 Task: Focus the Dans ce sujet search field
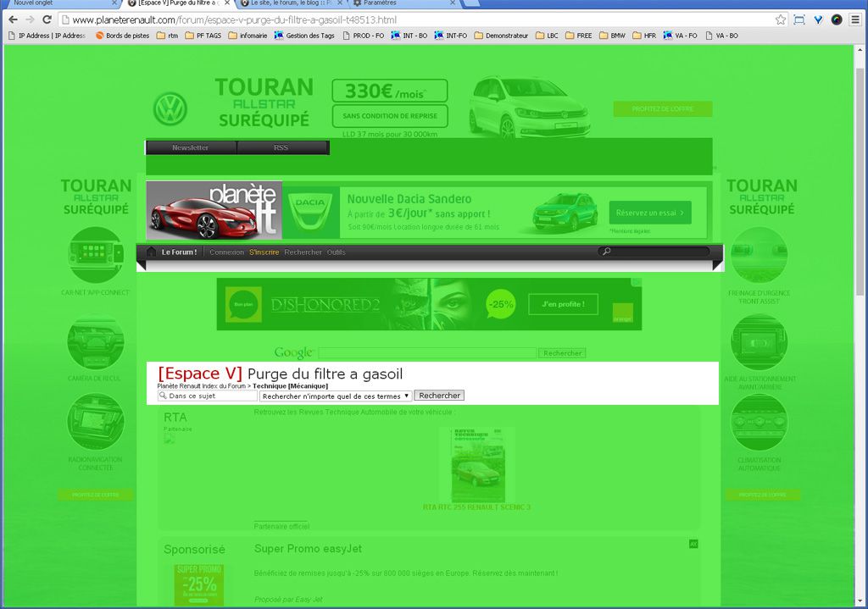(x=209, y=396)
